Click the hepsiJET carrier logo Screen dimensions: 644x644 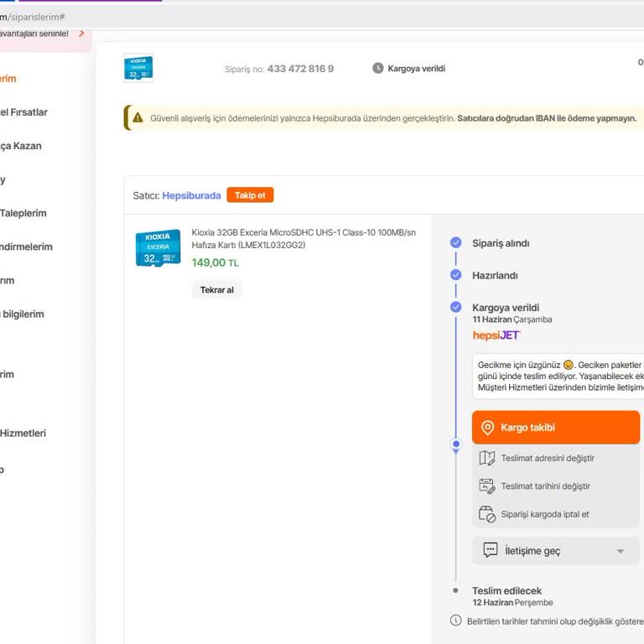coord(496,335)
